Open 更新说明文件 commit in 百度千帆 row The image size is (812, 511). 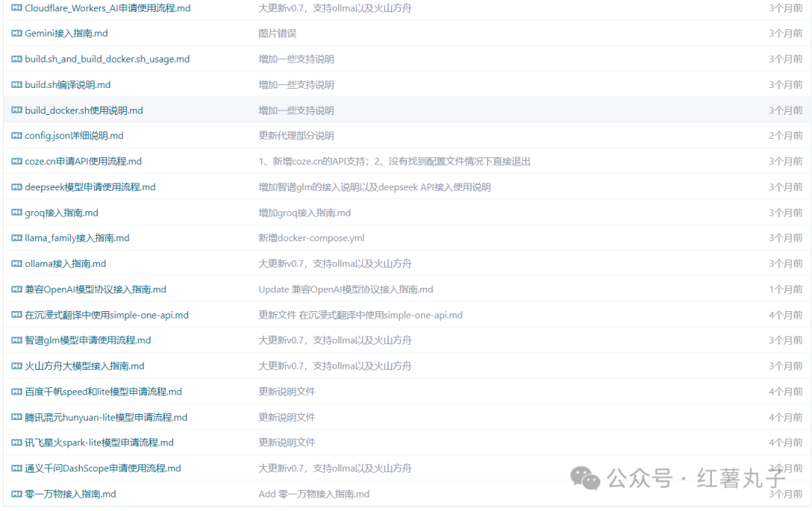tap(287, 392)
